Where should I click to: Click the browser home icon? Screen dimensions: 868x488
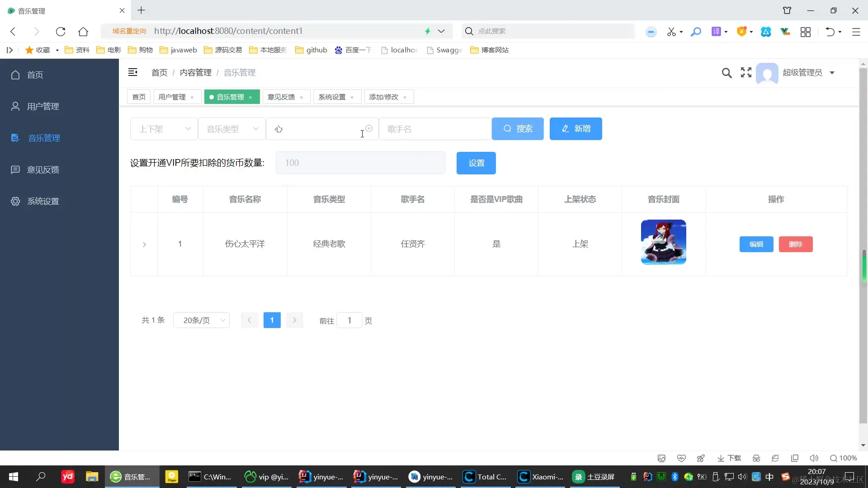point(83,31)
